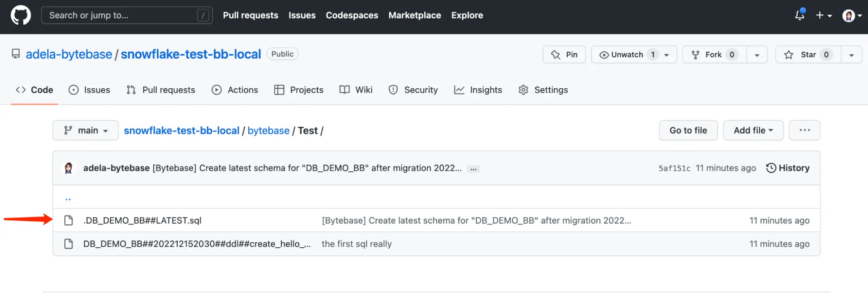The height and width of the screenshot is (306, 868).
Task: Switch to the repository Pull requests tab
Action: tap(161, 90)
